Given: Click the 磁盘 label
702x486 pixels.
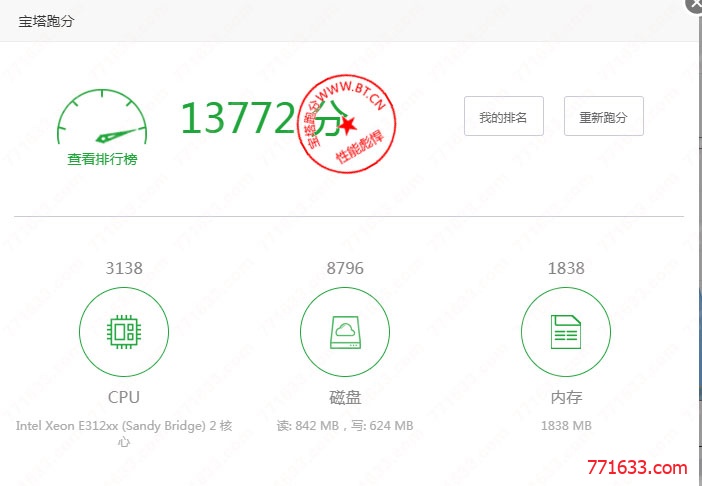Looking at the screenshot, I should [345, 397].
